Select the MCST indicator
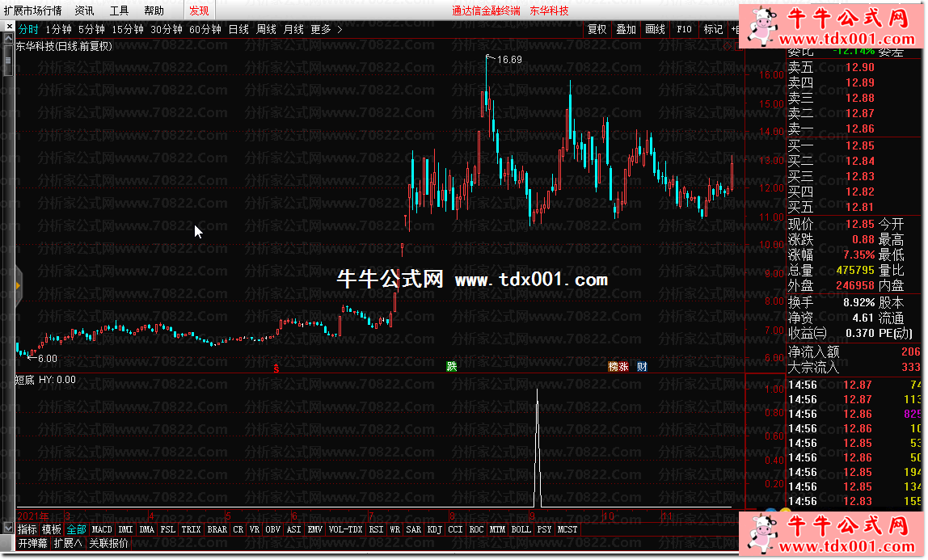928x560 pixels. click(567, 529)
